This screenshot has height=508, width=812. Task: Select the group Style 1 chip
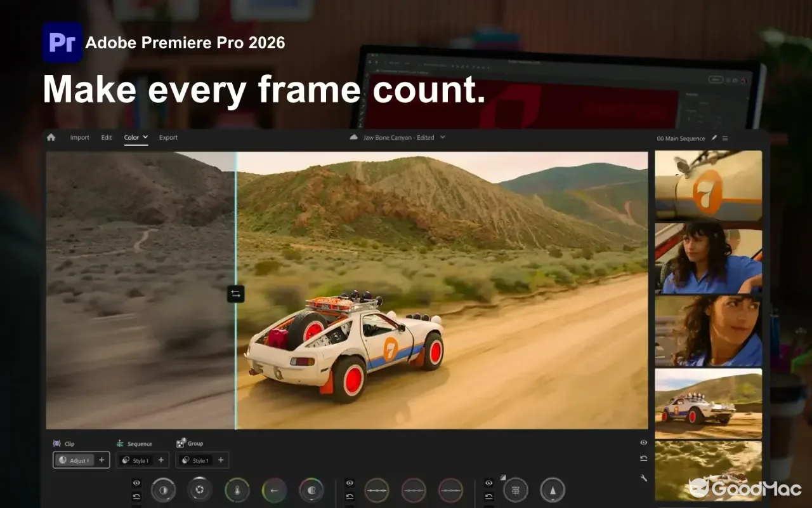tap(195, 460)
